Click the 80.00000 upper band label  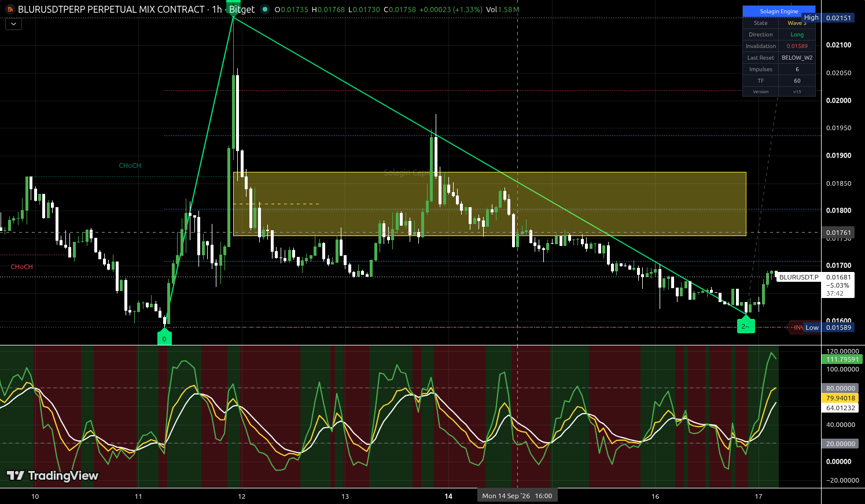click(x=841, y=388)
